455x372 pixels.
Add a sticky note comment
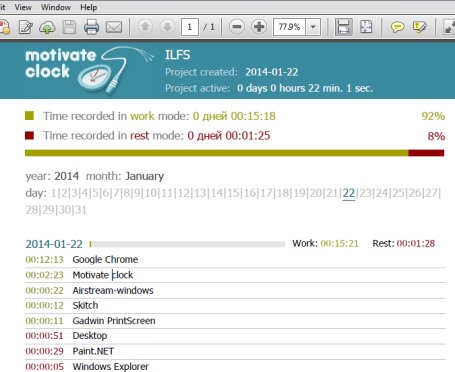click(397, 27)
